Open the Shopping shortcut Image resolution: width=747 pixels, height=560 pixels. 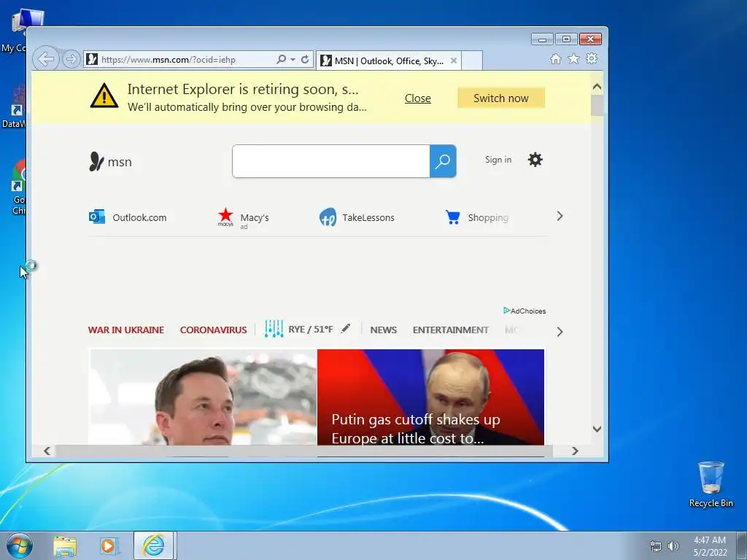click(477, 217)
